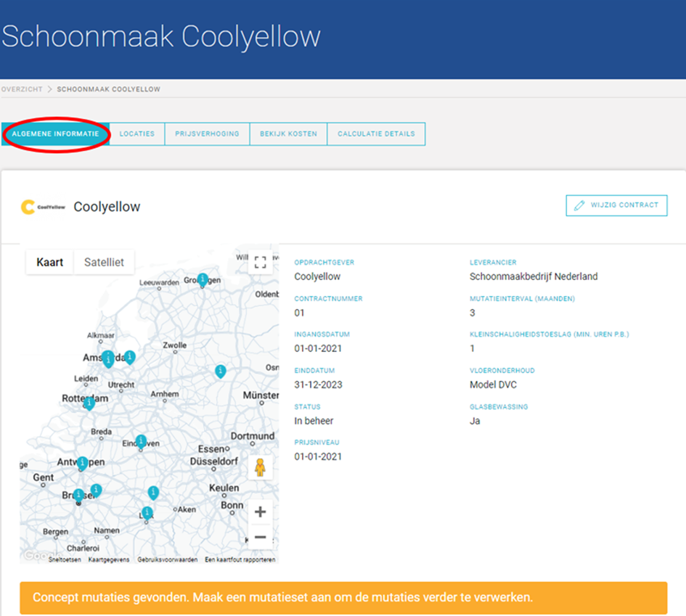Click the Einddatum value 31-12-2023

[x=318, y=385]
